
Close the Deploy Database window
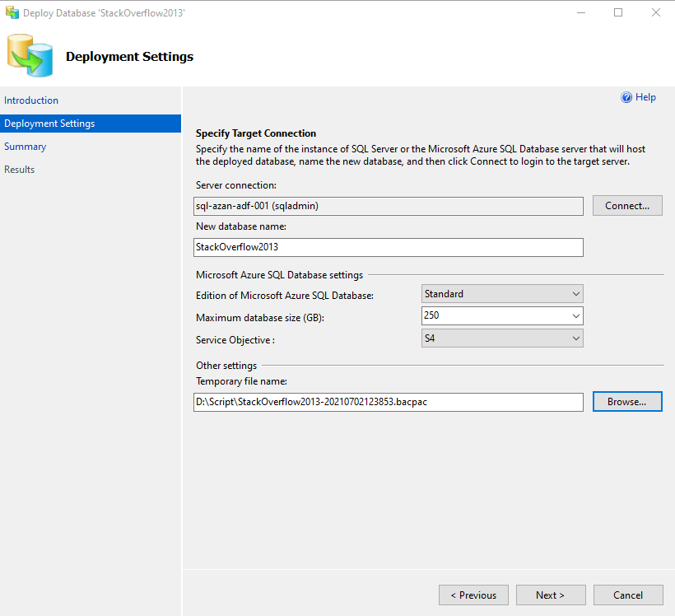point(655,13)
